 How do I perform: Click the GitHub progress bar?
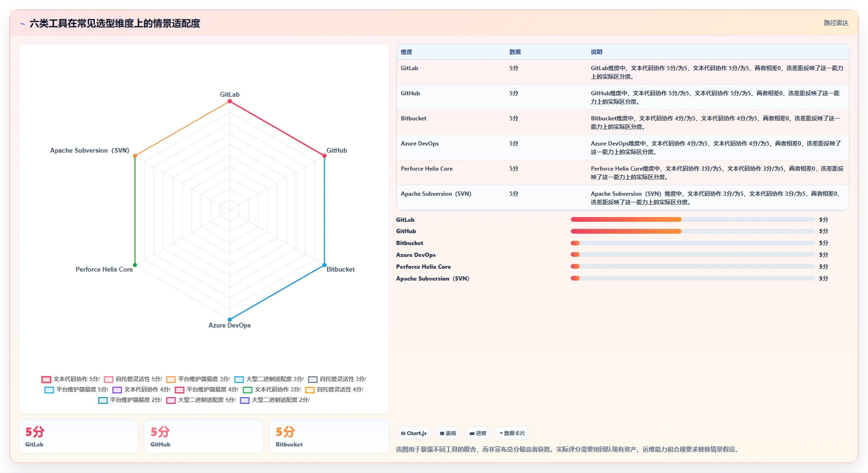point(693,231)
